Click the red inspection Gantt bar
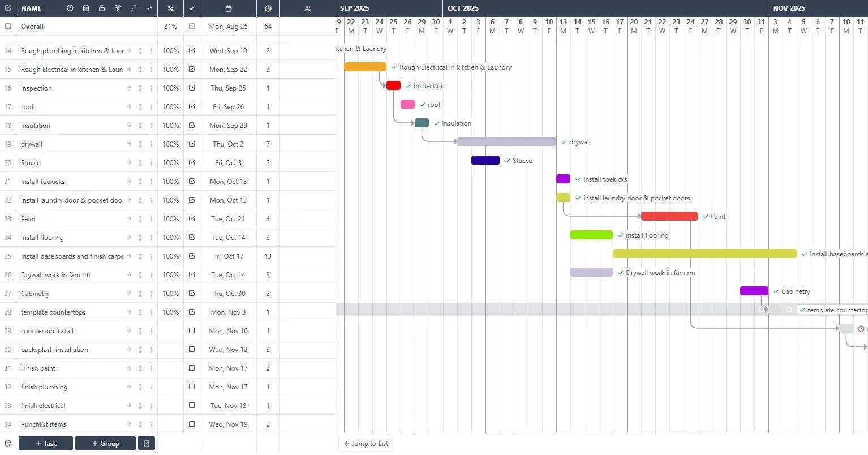Image resolution: width=868 pixels, height=455 pixels. tap(393, 85)
